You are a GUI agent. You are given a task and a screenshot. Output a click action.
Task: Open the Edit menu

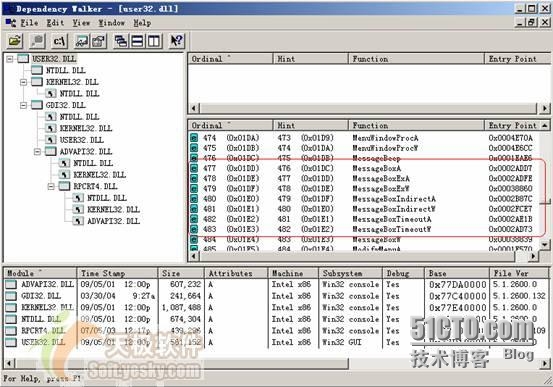click(55, 23)
